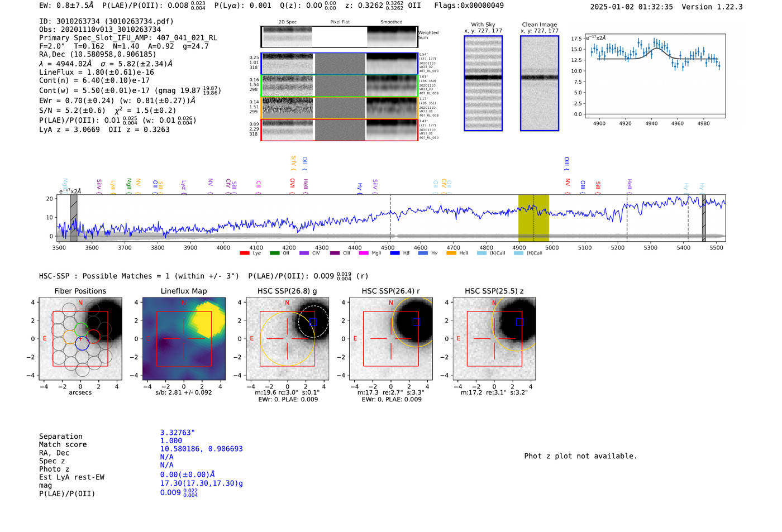Viewport: 782px width, 532px height.
Task: Click the red fiber circle in Fiber Positions
Action: tap(93, 337)
